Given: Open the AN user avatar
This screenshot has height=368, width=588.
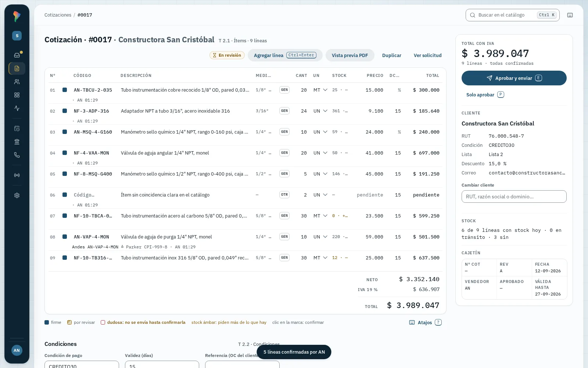Looking at the screenshot, I should (17, 350).
